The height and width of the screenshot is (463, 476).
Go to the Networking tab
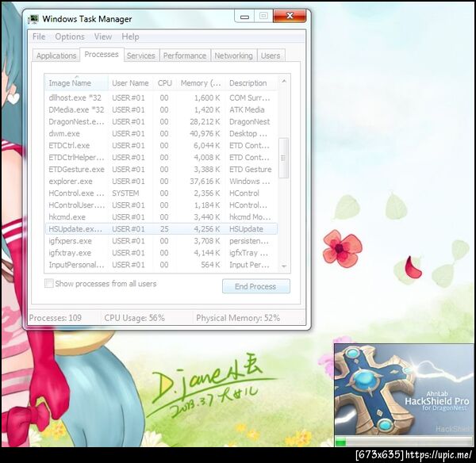pyautogui.click(x=233, y=55)
